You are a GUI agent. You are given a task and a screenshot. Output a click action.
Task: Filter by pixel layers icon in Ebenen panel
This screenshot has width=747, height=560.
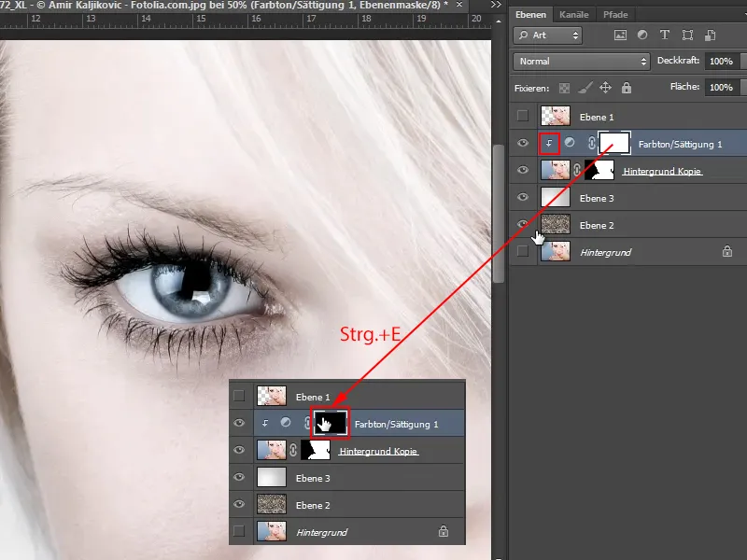(620, 35)
